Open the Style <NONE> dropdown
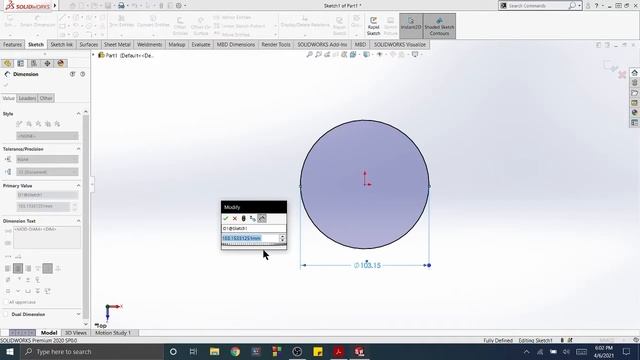The width and height of the screenshot is (640, 360). (47, 136)
